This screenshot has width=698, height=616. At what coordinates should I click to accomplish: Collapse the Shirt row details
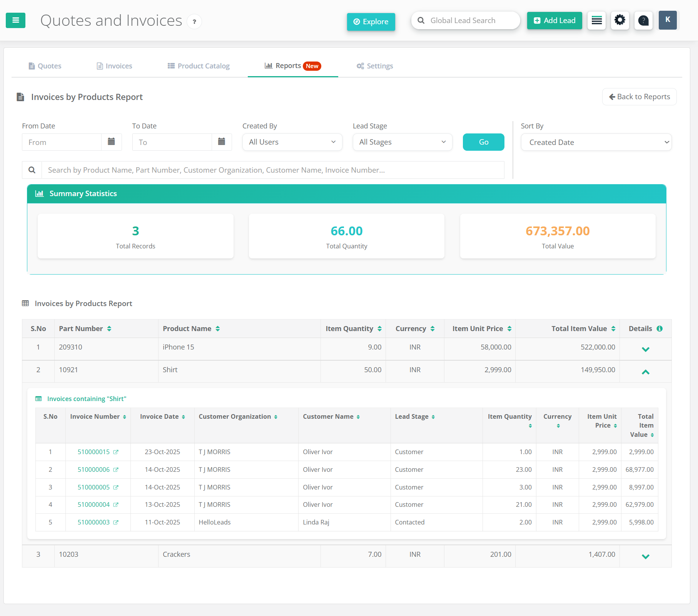tap(646, 371)
